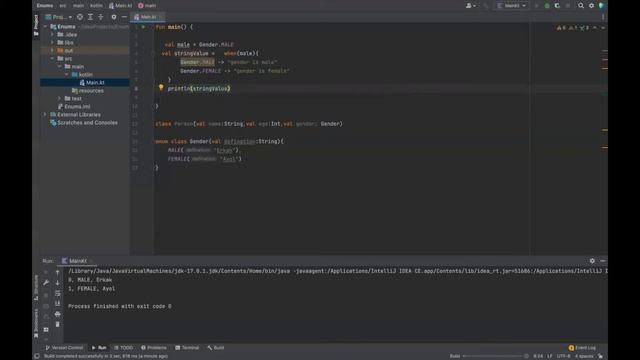Open the TODO tool window
The height and width of the screenshot is (360, 640).
pos(124,348)
